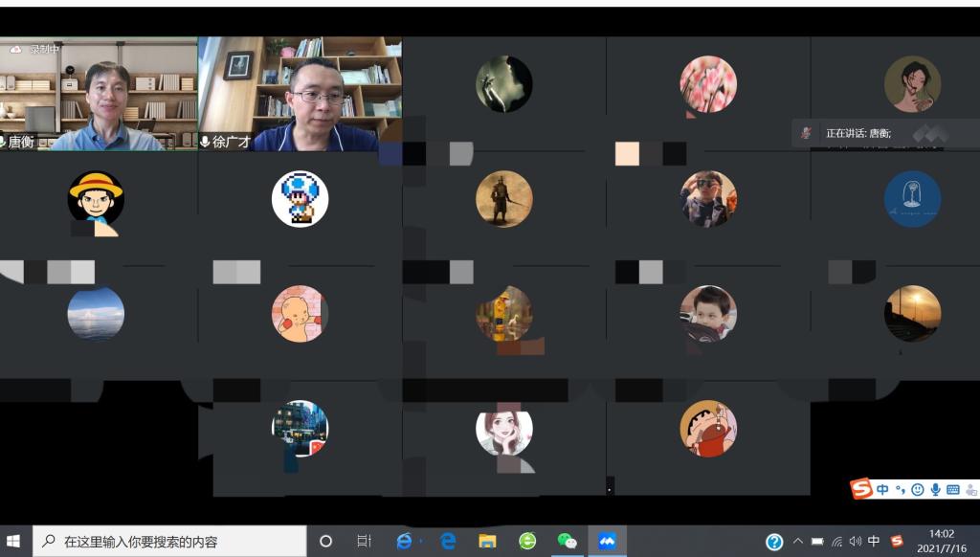Open the system tray volume control
The height and width of the screenshot is (557, 980).
coord(855,542)
